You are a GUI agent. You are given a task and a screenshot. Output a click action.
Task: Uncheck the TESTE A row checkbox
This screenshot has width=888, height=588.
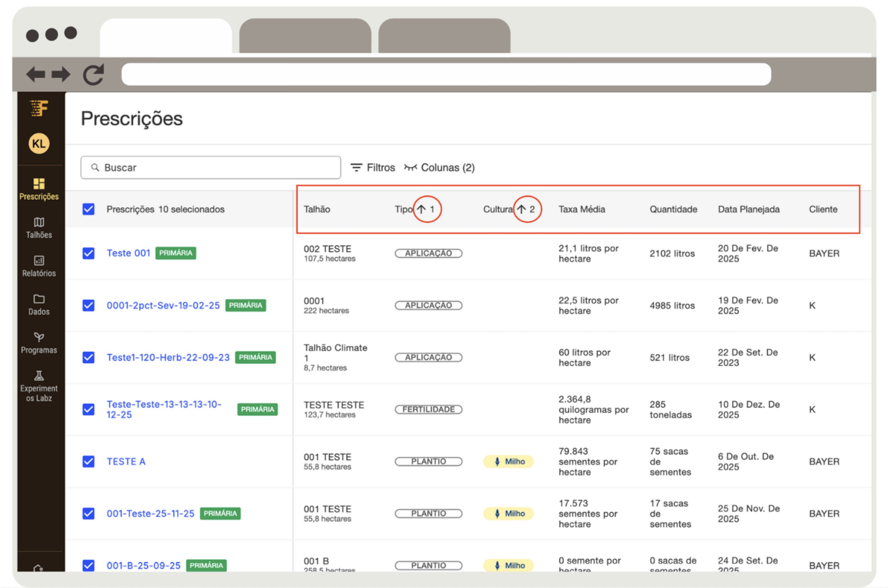(88, 461)
